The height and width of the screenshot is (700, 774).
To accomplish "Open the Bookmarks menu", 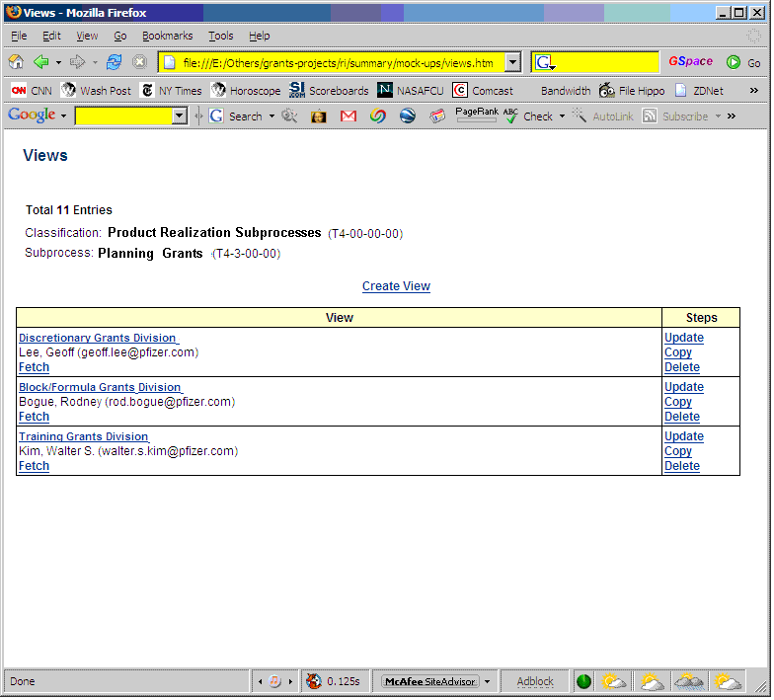I will coord(168,36).
